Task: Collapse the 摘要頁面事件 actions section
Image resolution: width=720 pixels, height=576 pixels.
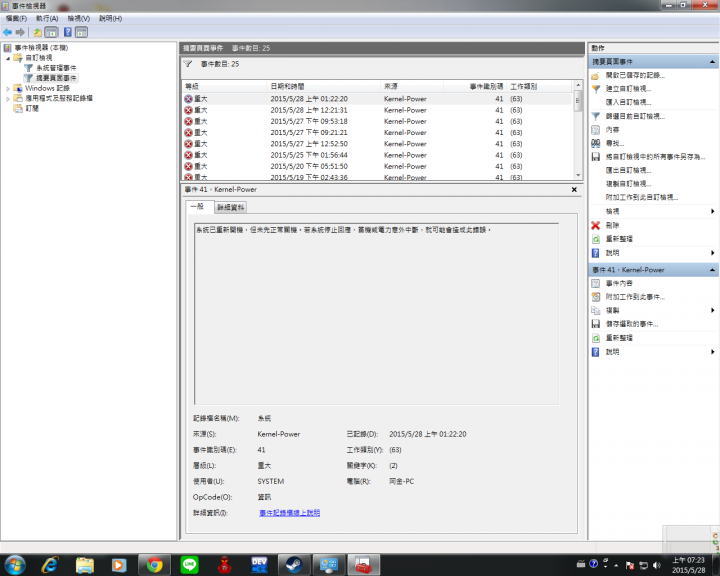Action: pos(712,62)
